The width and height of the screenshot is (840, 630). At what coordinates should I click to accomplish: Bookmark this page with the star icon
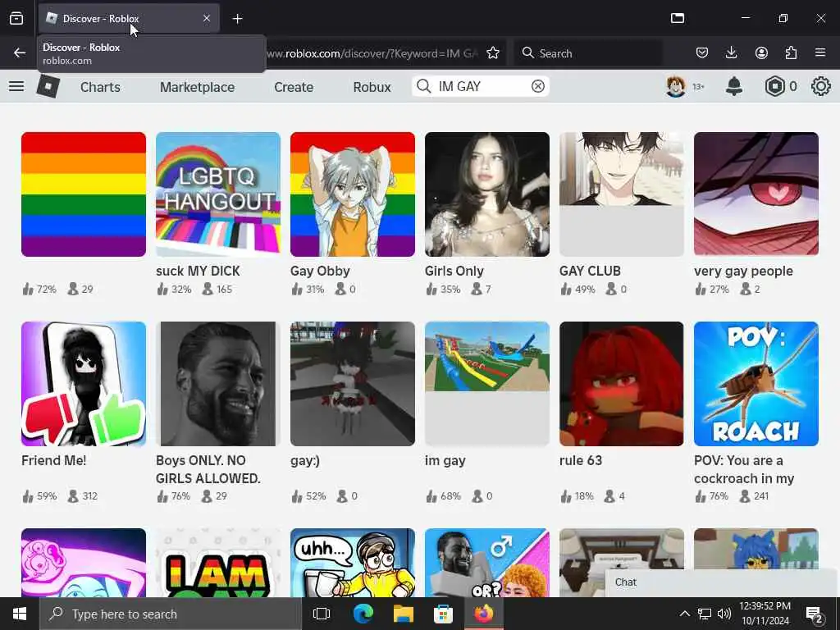[x=493, y=53]
